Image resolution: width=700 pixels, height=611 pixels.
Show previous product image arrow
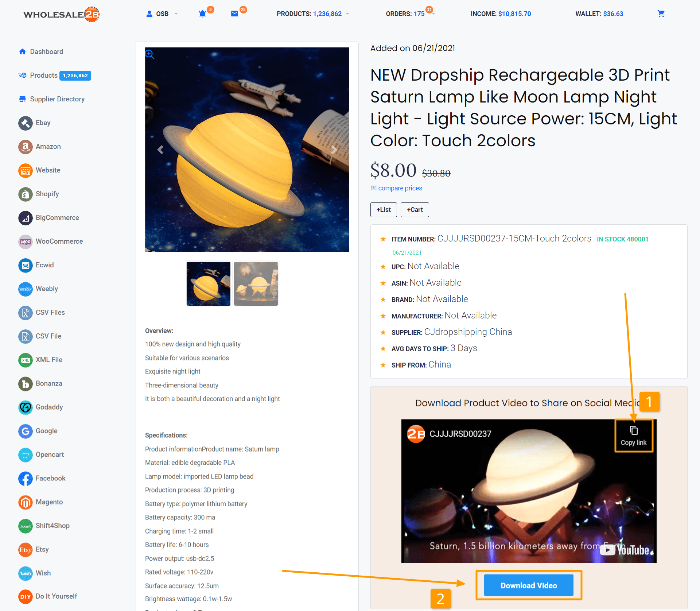click(x=160, y=150)
